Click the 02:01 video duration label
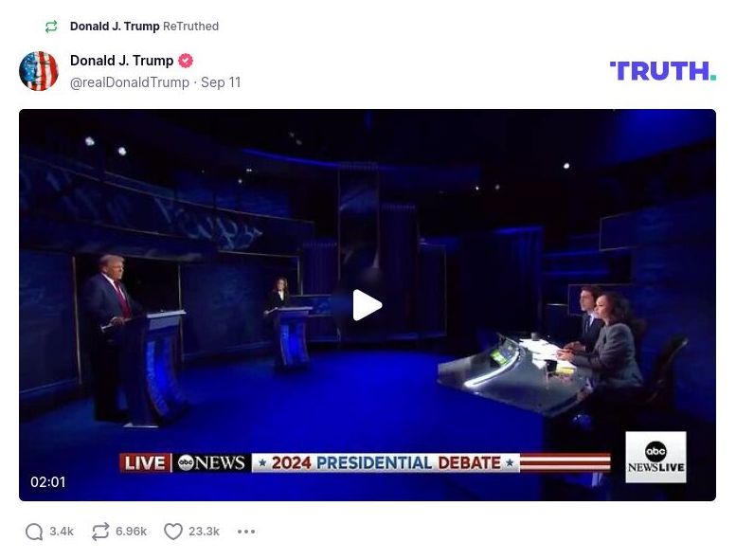736x560 pixels. pyautogui.click(x=48, y=482)
